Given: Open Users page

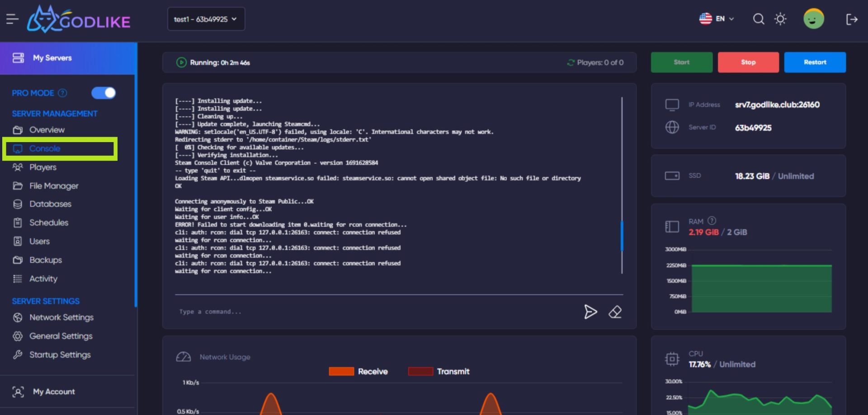Looking at the screenshot, I should 39,241.
